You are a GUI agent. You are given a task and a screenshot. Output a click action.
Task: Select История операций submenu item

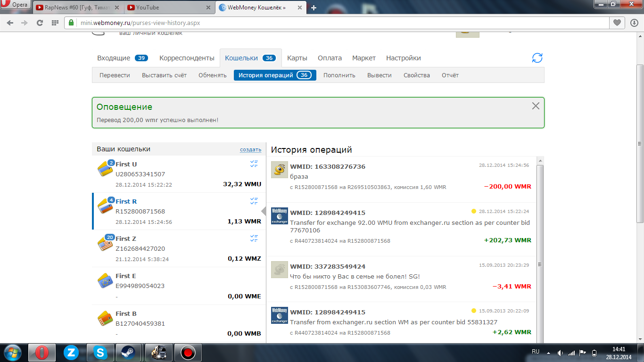pos(275,75)
